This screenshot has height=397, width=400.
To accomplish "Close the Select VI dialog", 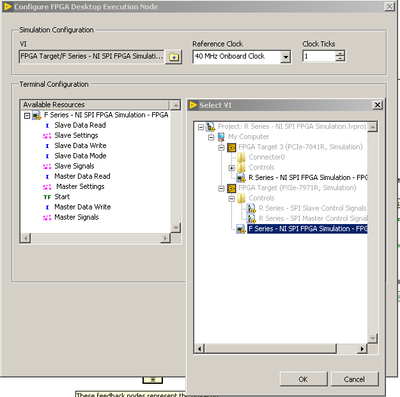I will coord(377,105).
